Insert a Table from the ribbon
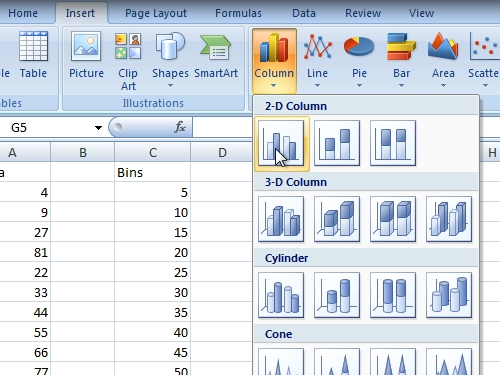500x375 pixels. pos(33,55)
